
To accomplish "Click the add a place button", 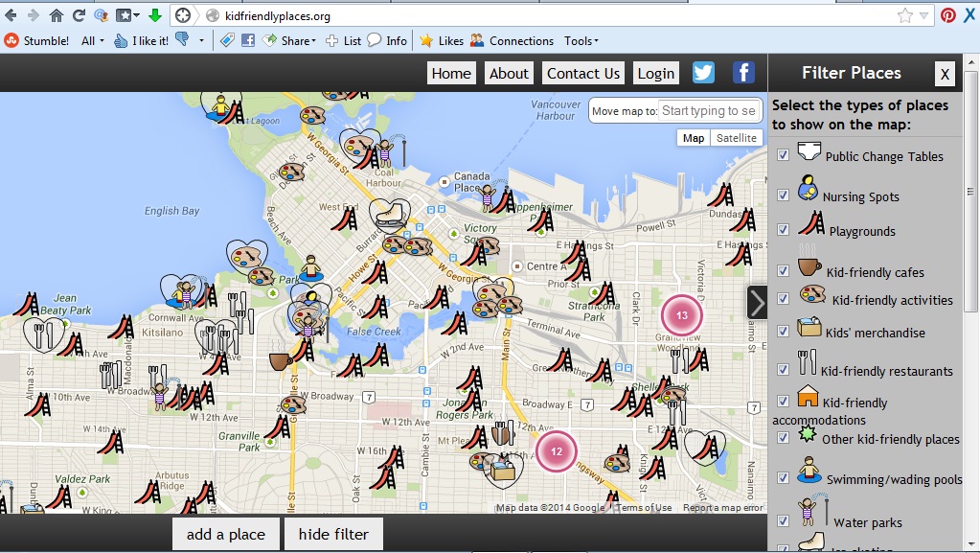I will (226, 534).
